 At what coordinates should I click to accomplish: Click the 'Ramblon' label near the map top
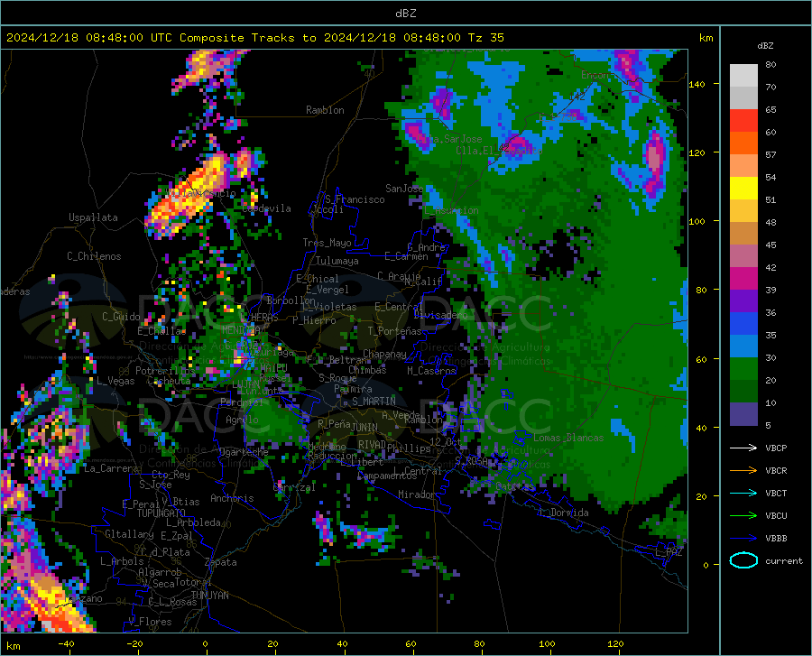325,110
